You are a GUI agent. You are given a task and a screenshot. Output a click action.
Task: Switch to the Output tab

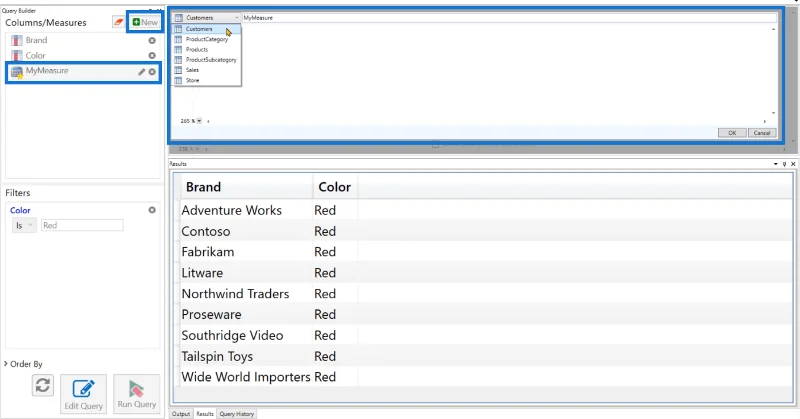(x=181, y=414)
